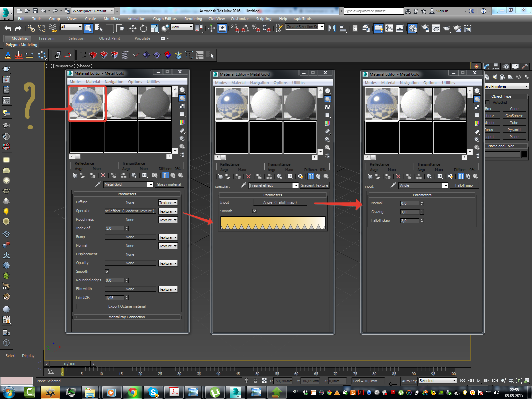The image size is (532, 399).
Task: Click the Redo arrow in main toolbar
Action: (18, 28)
